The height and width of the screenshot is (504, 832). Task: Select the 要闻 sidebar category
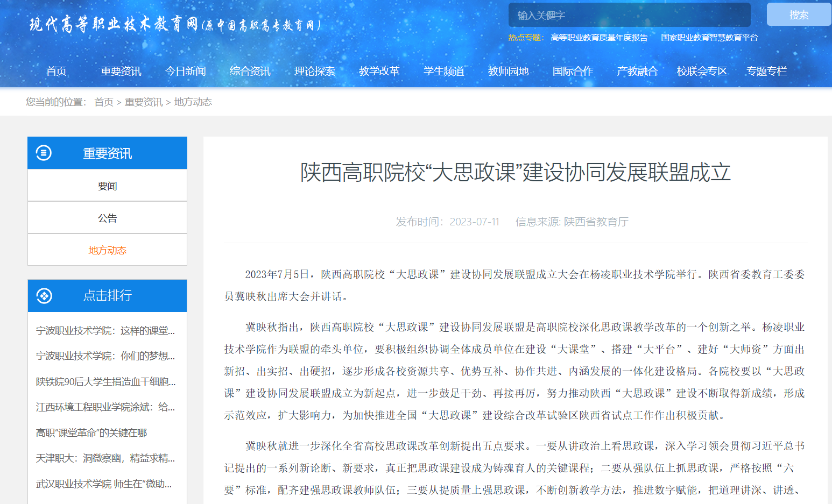tap(107, 186)
